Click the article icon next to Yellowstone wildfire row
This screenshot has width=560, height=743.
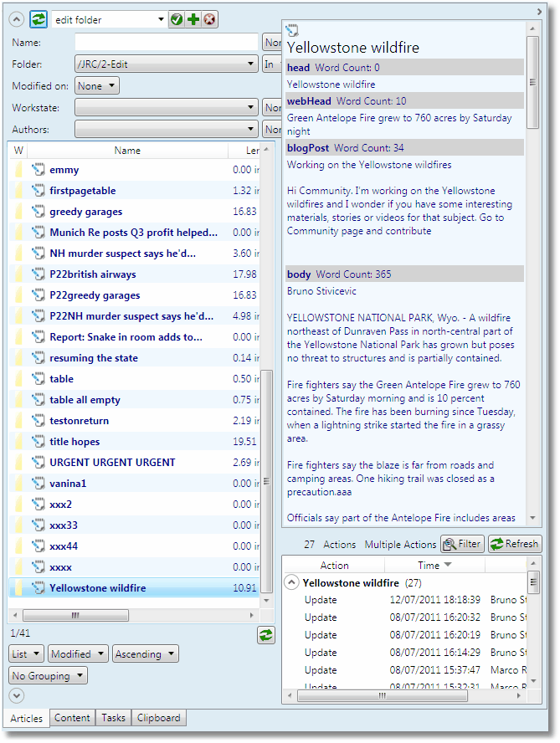[38, 587]
